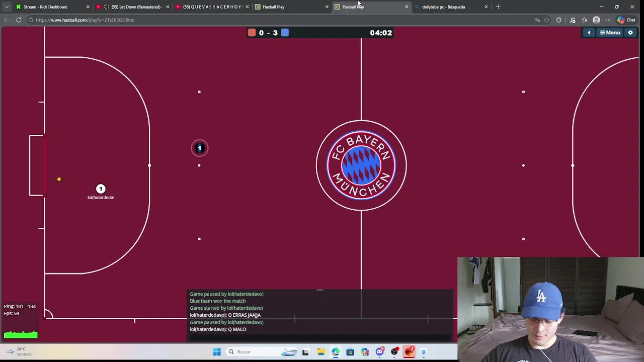The image size is (644, 362).
Task: Switch to QUE VAS HACER HOY tab
Action: pos(212,7)
